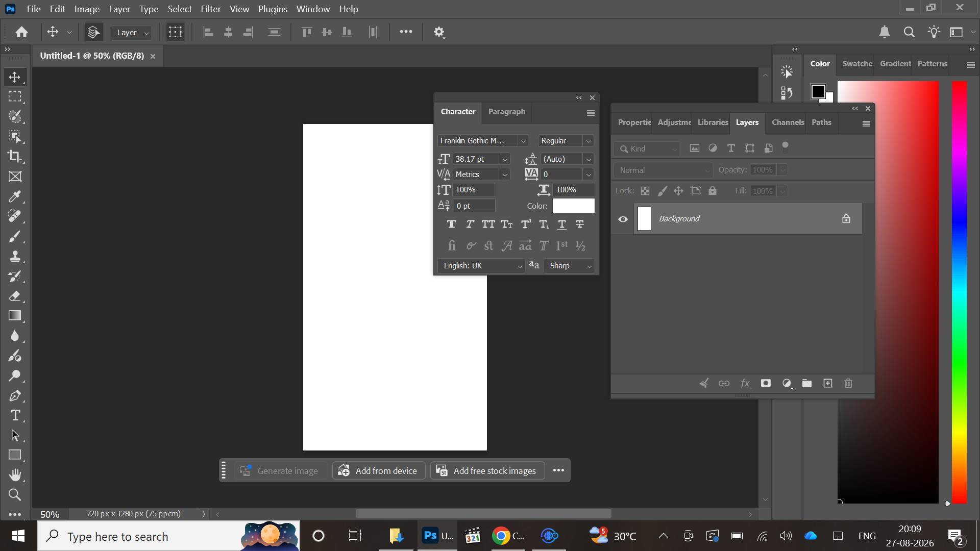Image resolution: width=980 pixels, height=551 pixels.
Task: Click Add free stock images button
Action: [x=487, y=470]
